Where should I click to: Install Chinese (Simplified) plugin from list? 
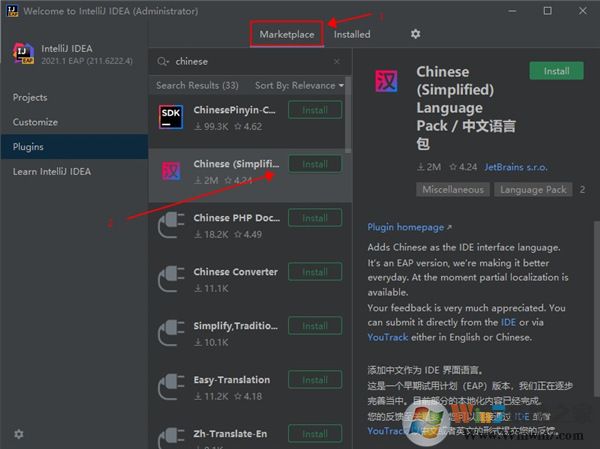(x=315, y=164)
